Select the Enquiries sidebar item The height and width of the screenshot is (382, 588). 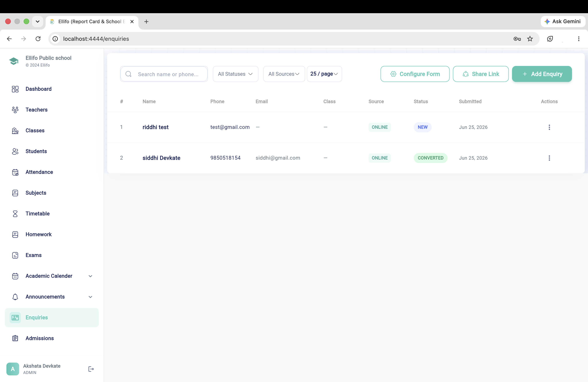tap(52, 318)
